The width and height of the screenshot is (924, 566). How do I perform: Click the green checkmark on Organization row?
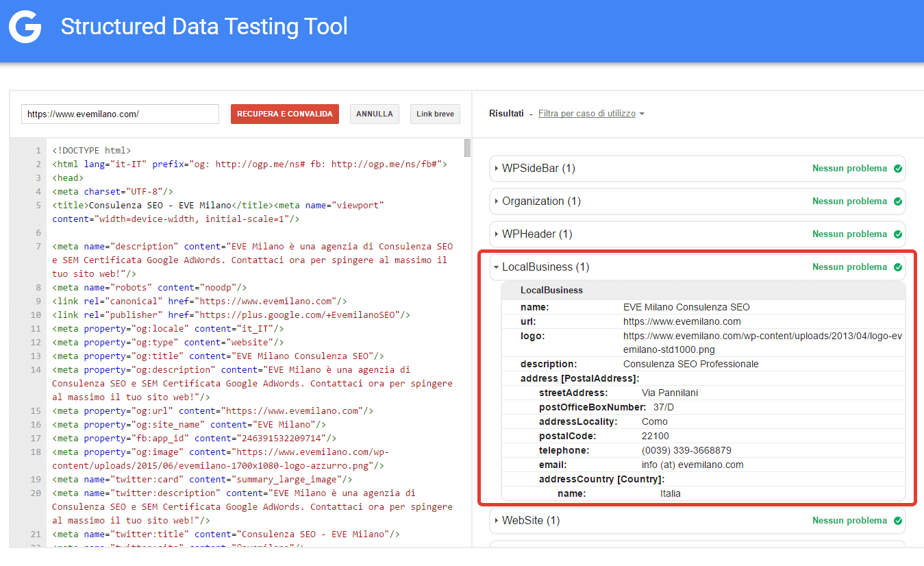tap(898, 201)
